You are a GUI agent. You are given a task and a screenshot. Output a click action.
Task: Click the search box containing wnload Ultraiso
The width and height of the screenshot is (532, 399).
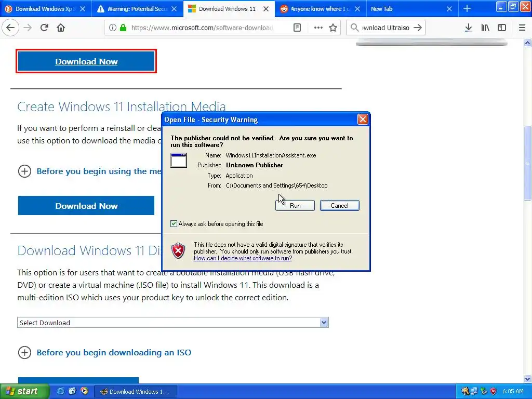click(x=386, y=28)
